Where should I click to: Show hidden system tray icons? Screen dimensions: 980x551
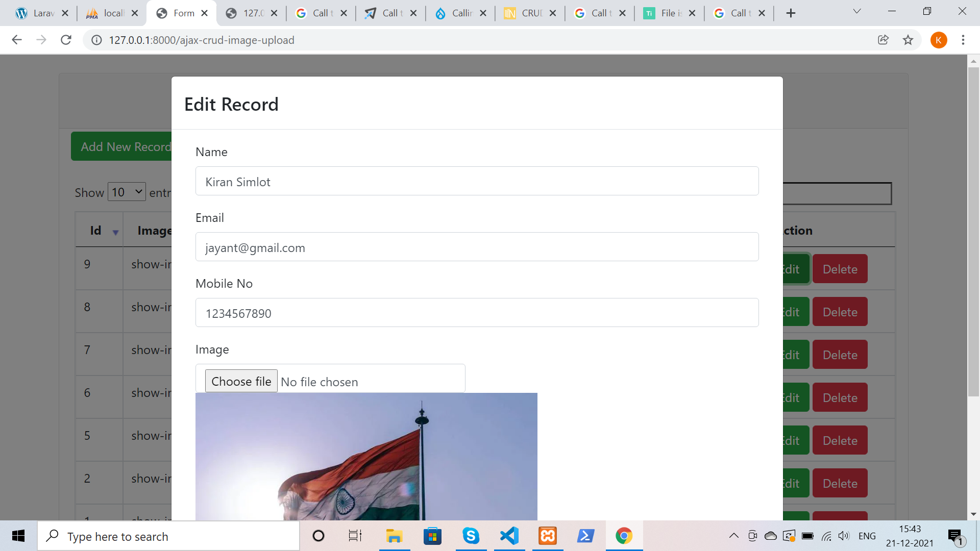pos(733,536)
